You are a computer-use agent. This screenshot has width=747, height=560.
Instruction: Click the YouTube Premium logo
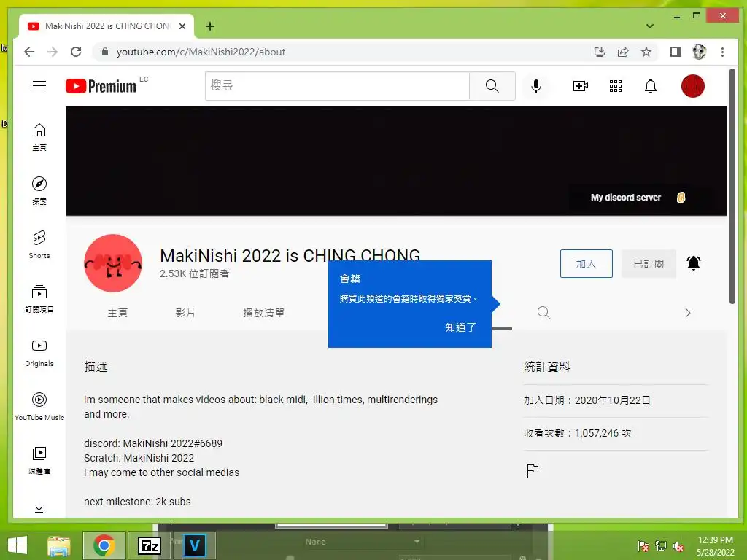pyautogui.click(x=101, y=86)
